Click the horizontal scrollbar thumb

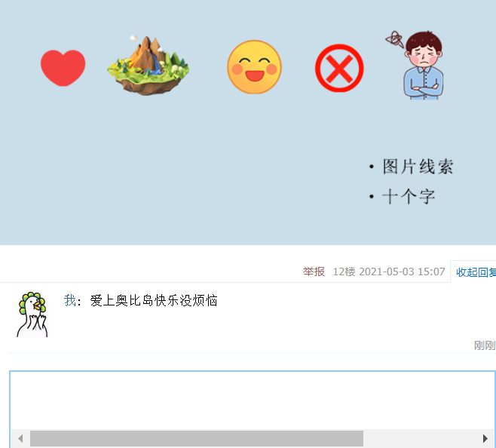(x=197, y=438)
